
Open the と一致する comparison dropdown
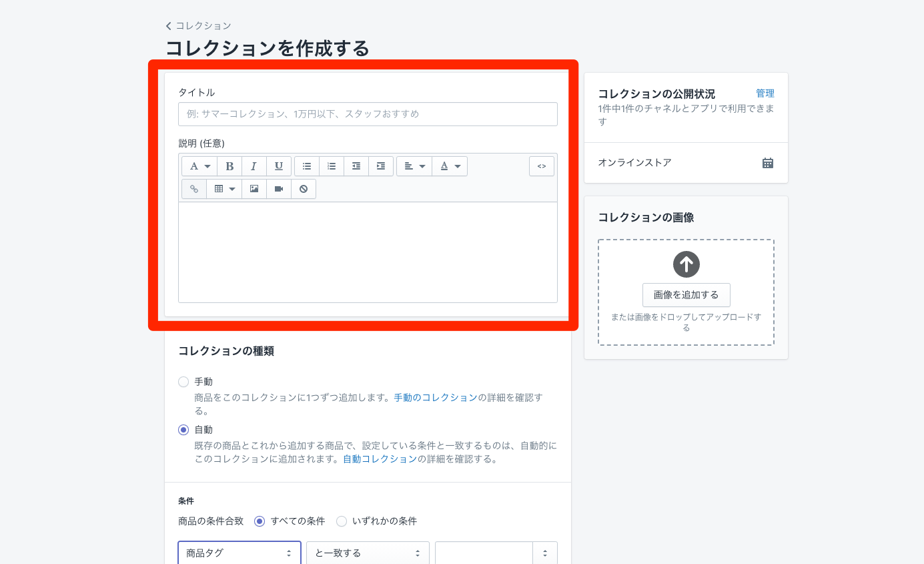pos(368,553)
